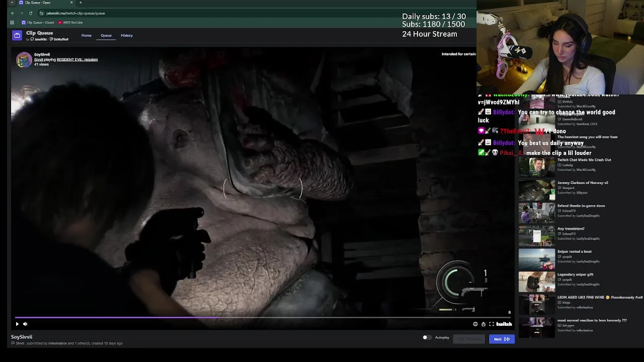Screen dimensions: 644x362
Task: Click the fairygee channel name in queue
Action: [x=568, y=325]
